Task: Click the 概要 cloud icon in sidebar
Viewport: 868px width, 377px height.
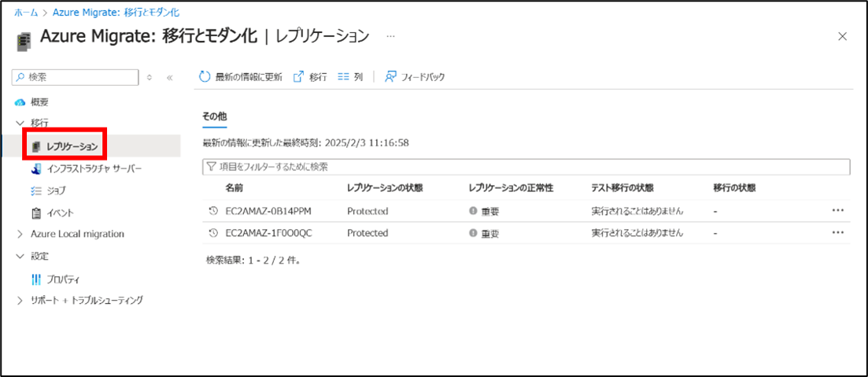Action: tap(20, 102)
